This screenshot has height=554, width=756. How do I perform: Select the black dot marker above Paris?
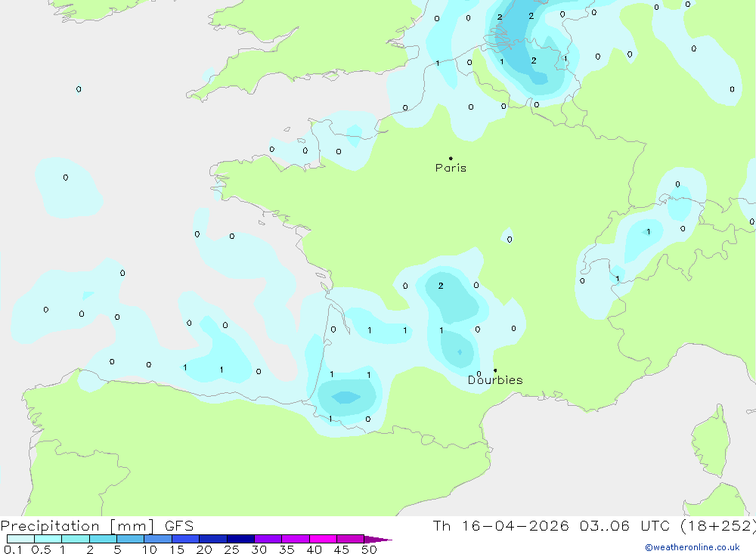click(x=451, y=158)
